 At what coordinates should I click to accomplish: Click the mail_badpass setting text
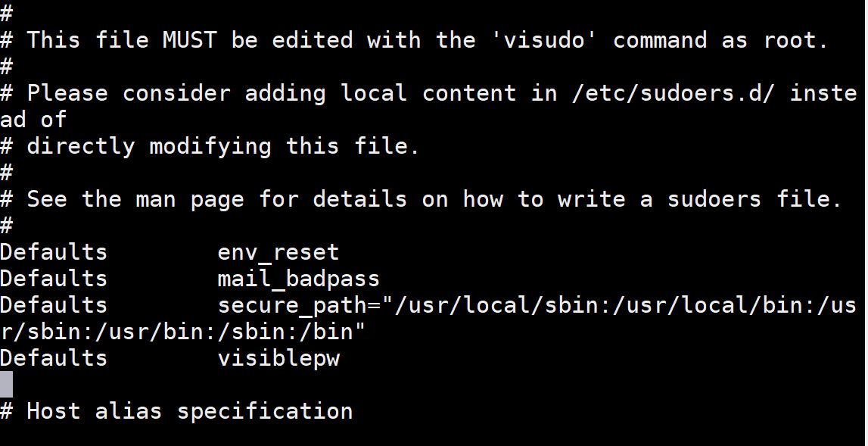click(298, 279)
